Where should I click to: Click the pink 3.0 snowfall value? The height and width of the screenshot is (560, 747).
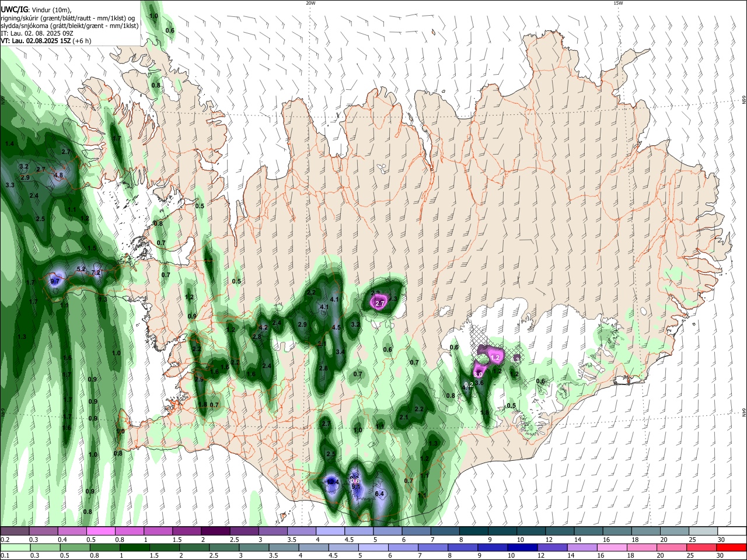click(x=478, y=374)
